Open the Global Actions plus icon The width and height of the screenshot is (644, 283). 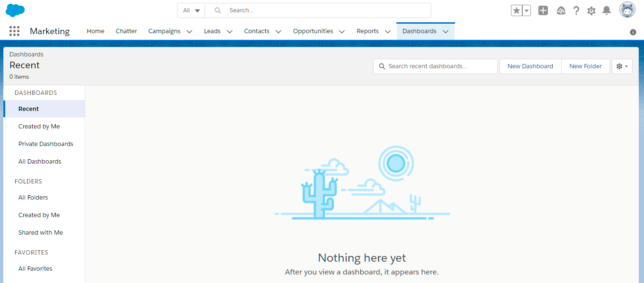pyautogui.click(x=543, y=10)
